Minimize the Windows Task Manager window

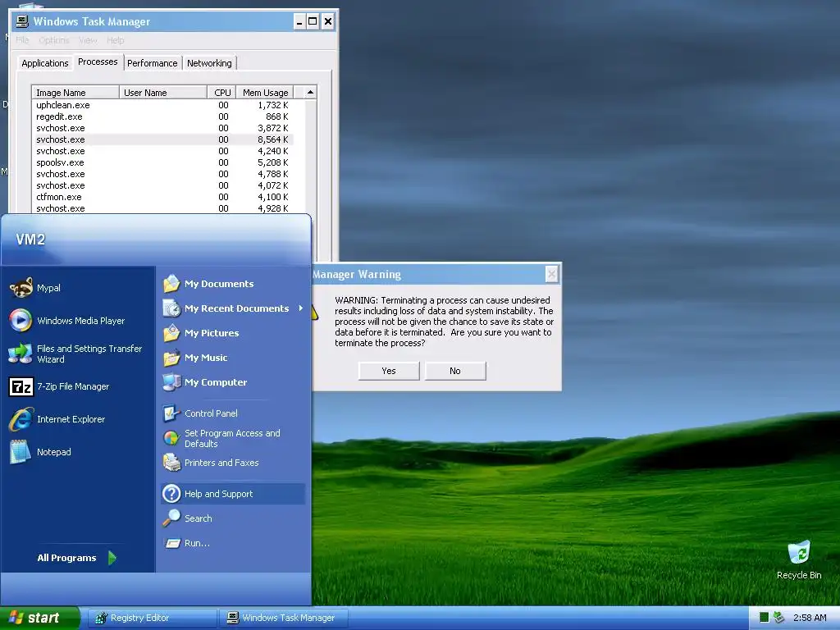[299, 21]
